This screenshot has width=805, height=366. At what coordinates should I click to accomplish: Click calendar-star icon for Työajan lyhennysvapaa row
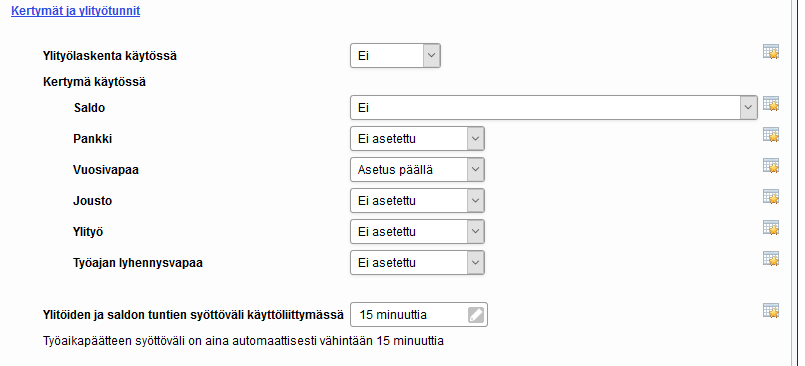point(771,259)
